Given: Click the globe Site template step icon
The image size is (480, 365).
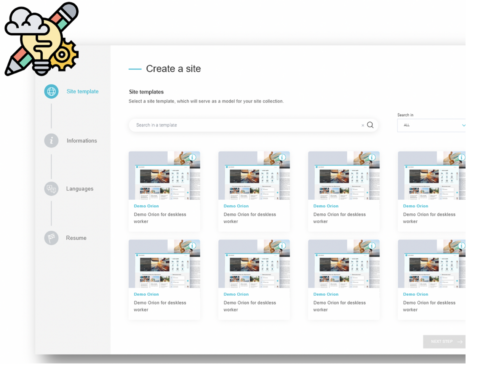Looking at the screenshot, I should 51,91.
